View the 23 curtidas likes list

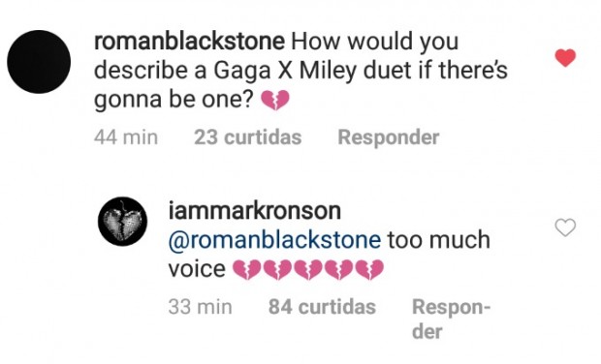[x=247, y=137]
